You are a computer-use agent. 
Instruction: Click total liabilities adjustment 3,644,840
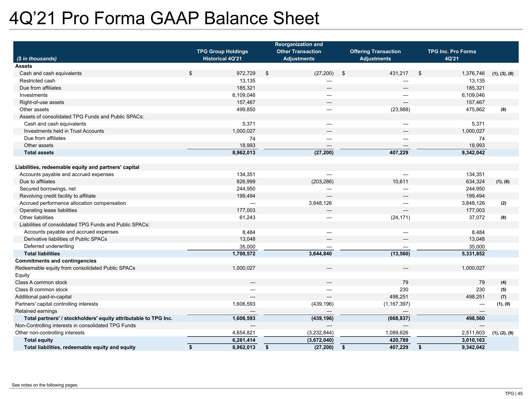pyautogui.click(x=320, y=253)
